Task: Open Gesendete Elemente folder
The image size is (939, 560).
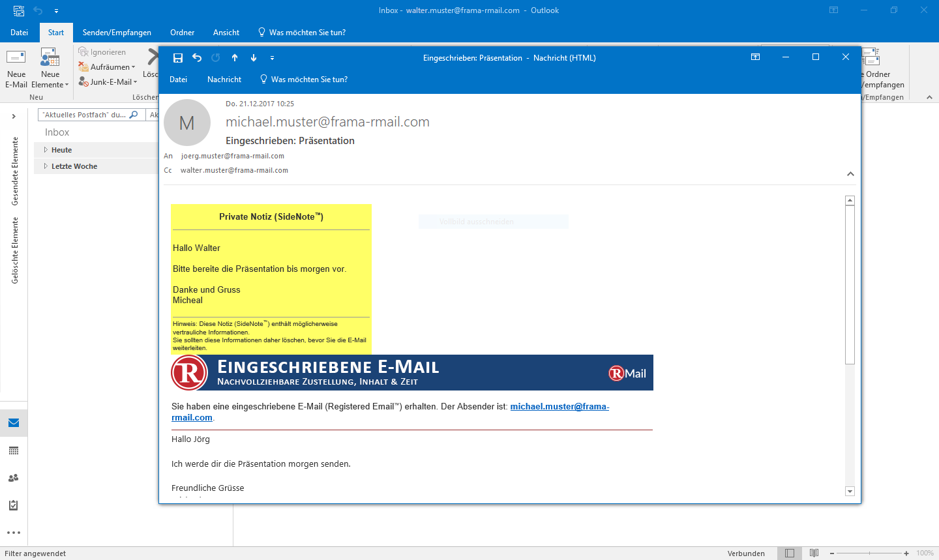Action: point(15,171)
